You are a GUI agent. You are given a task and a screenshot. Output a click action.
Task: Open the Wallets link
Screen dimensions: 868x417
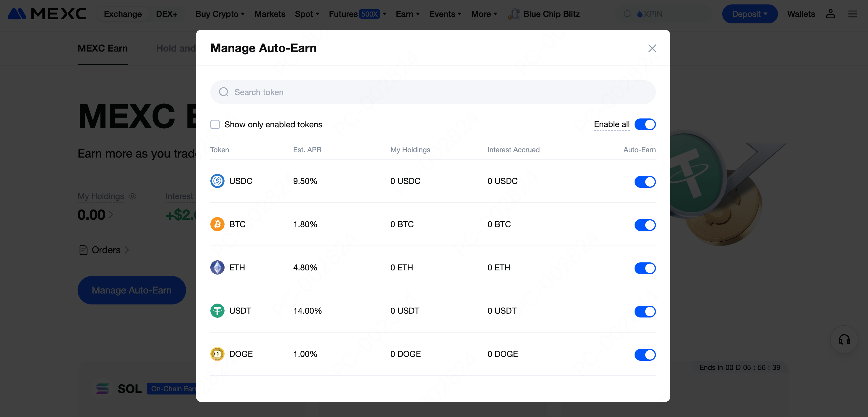pyautogui.click(x=801, y=14)
